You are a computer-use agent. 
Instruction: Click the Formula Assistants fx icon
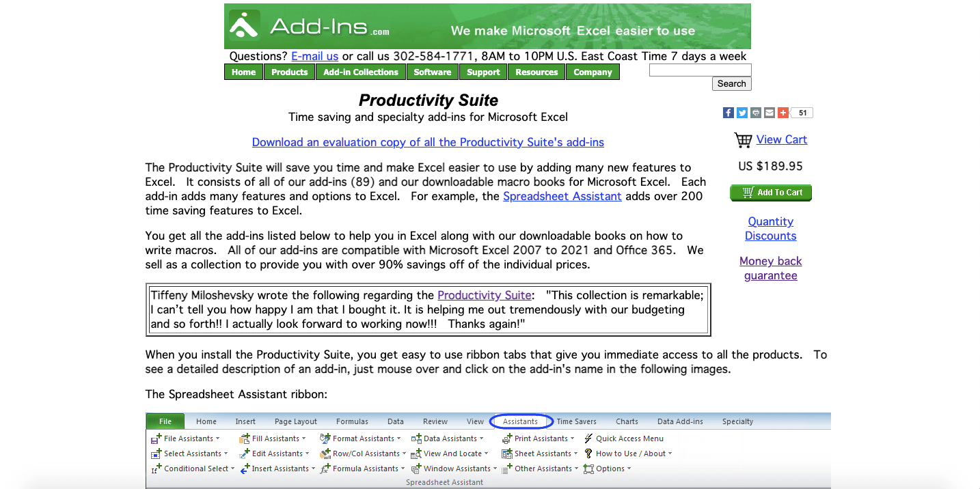tap(326, 469)
